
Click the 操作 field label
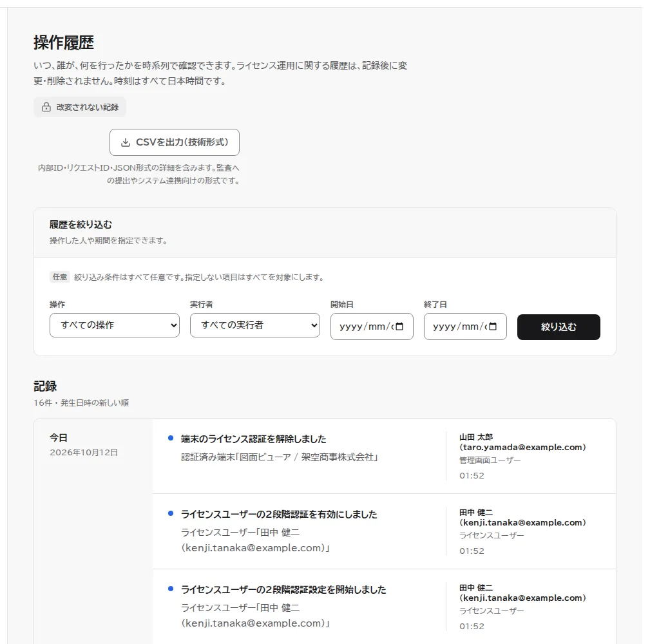coord(57,305)
